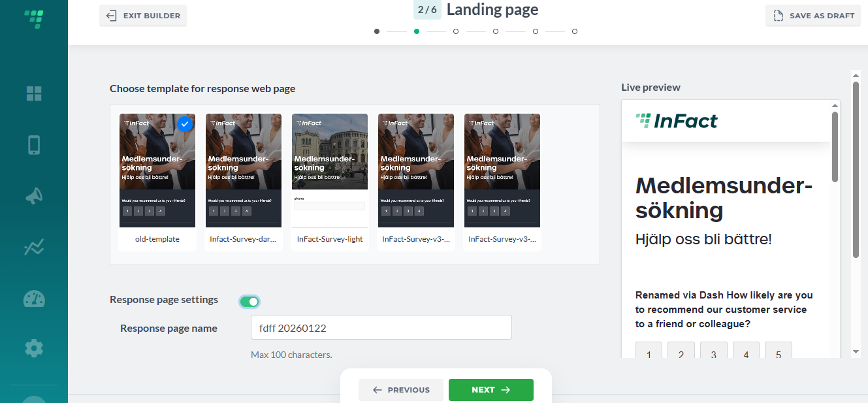Viewport: 868px width, 403px height.
Task: Click the Exit Builder button
Action: click(143, 16)
